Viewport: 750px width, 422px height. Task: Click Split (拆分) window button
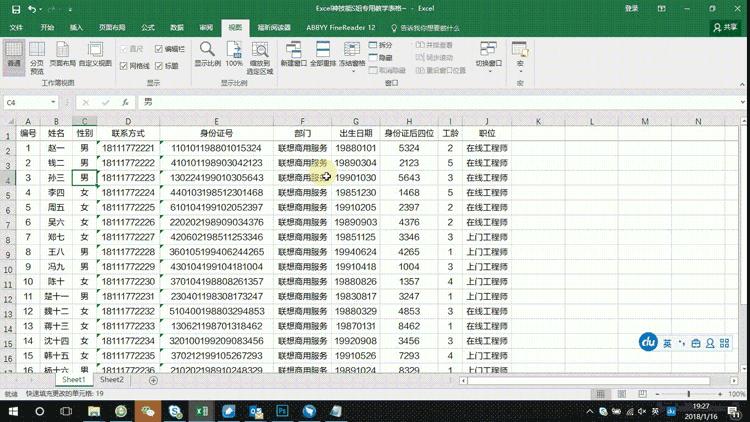381,45
